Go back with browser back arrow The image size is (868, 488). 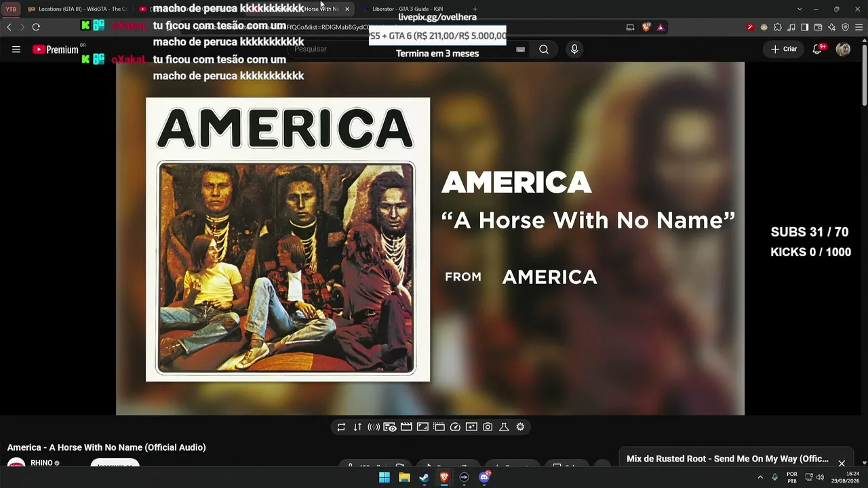coord(9,27)
